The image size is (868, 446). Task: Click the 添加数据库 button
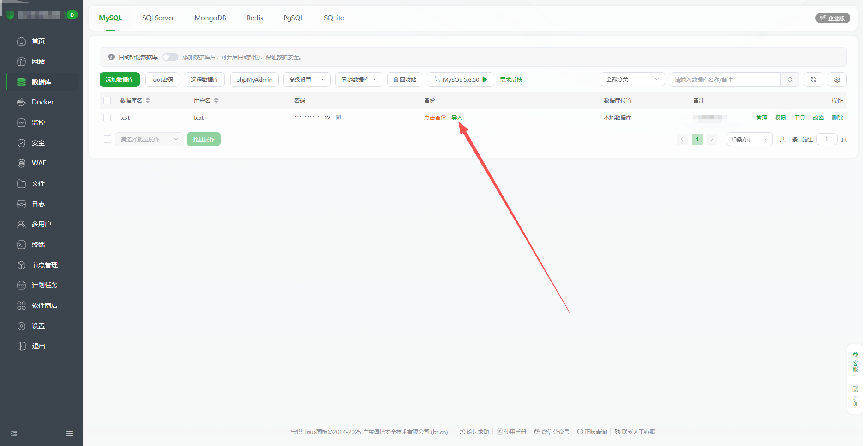pos(119,79)
